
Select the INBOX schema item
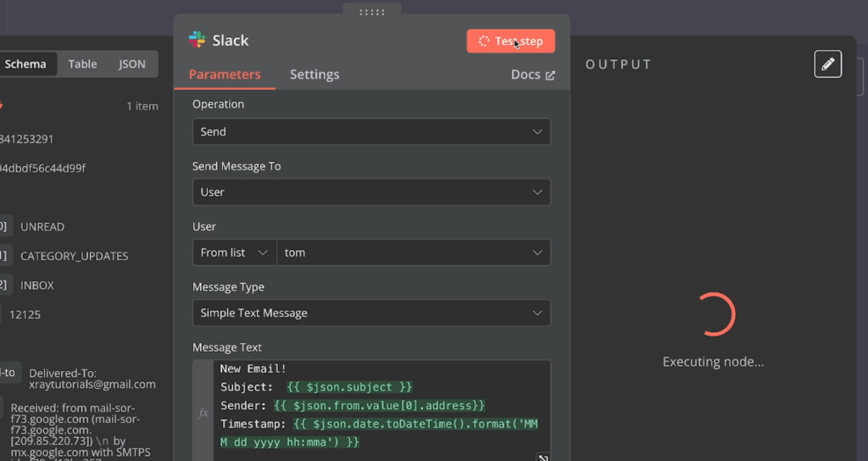pyautogui.click(x=37, y=286)
